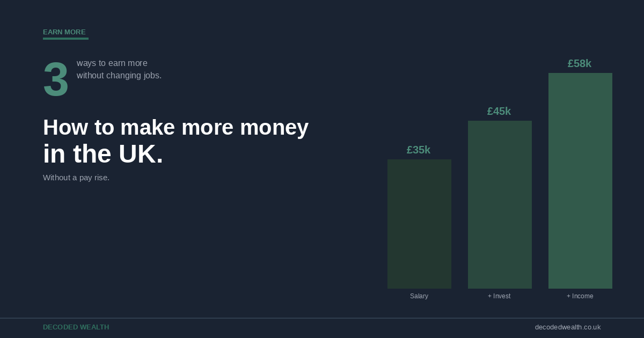Select the "How to make more money" headline
The width and height of the screenshot is (644, 338).
tap(175, 128)
